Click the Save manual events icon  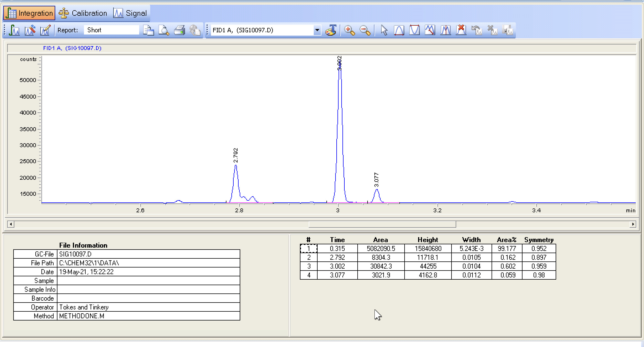(x=508, y=30)
